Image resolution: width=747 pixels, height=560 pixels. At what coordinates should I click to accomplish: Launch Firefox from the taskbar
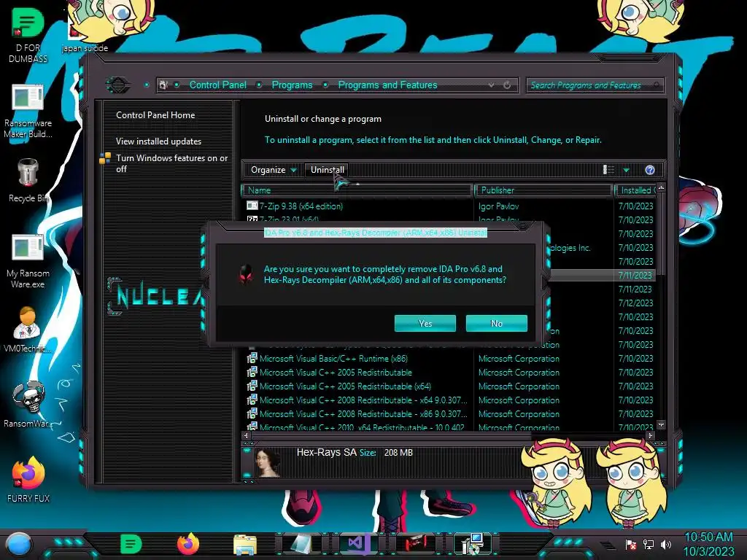188,544
